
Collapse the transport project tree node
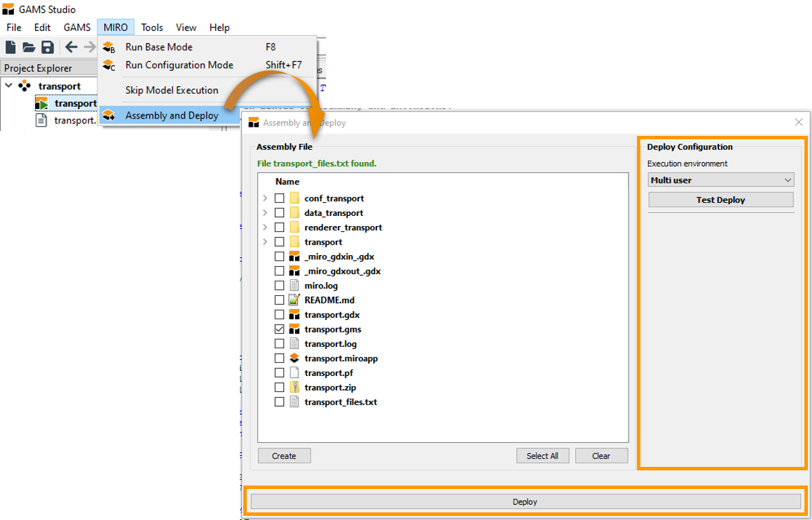(x=9, y=86)
